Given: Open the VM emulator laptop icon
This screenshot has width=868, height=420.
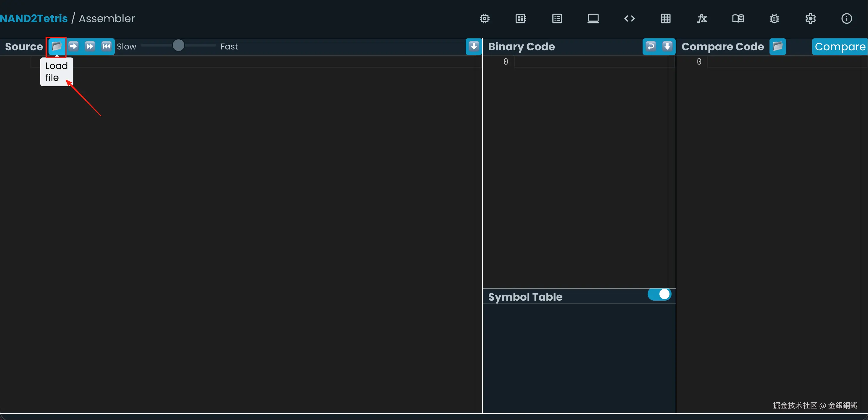Looking at the screenshot, I should [x=593, y=19].
